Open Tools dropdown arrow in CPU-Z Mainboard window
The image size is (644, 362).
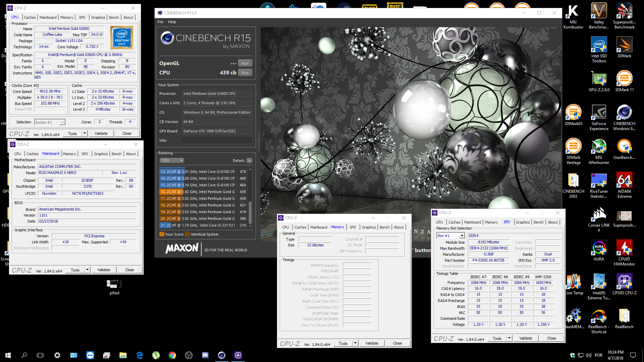coord(87,270)
